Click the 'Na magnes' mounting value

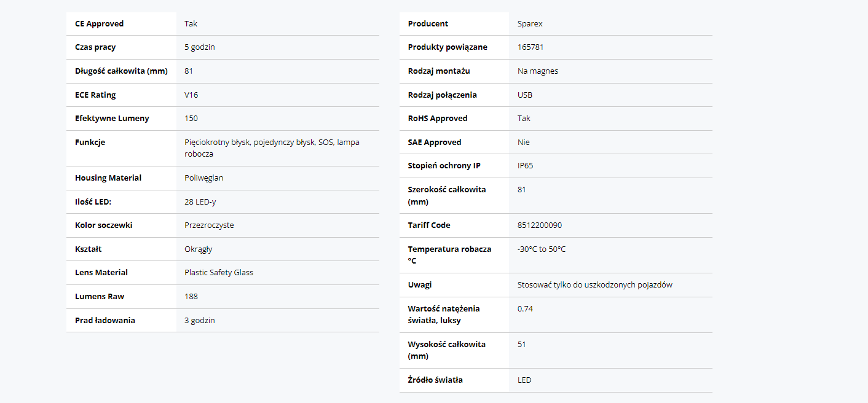538,71
